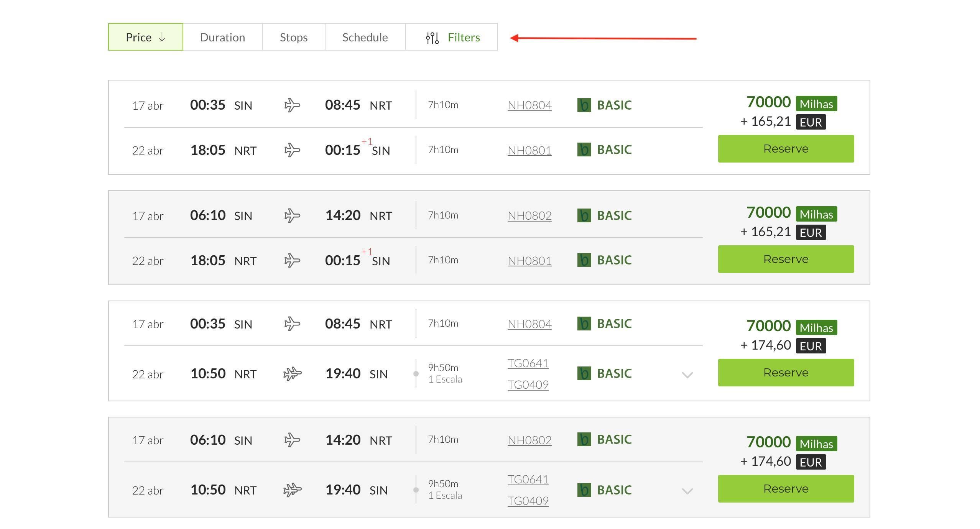Sort results by Stops
Viewport: 980px width, 529px height.
[293, 37]
